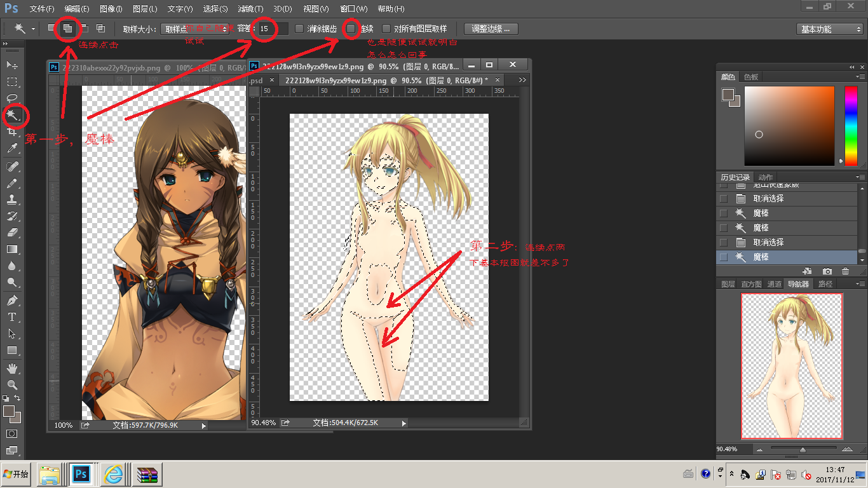868x488 pixels.
Task: Click the 容差 tolerance input field
Action: tap(273, 29)
